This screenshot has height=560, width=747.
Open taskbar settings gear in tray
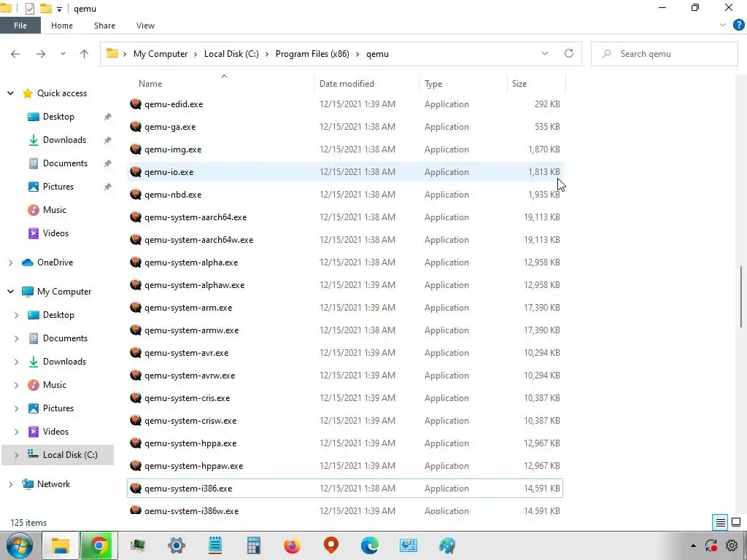[732, 545]
